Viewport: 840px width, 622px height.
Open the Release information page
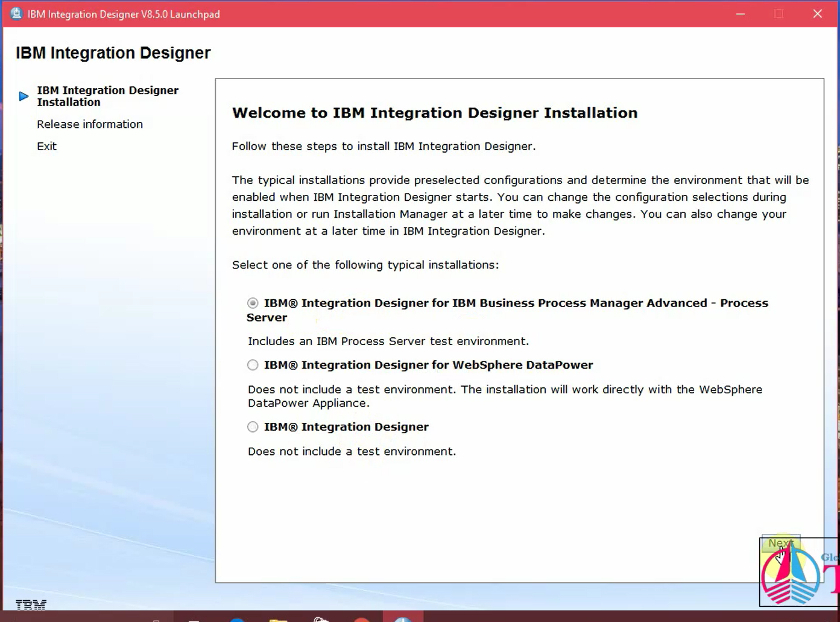point(89,124)
